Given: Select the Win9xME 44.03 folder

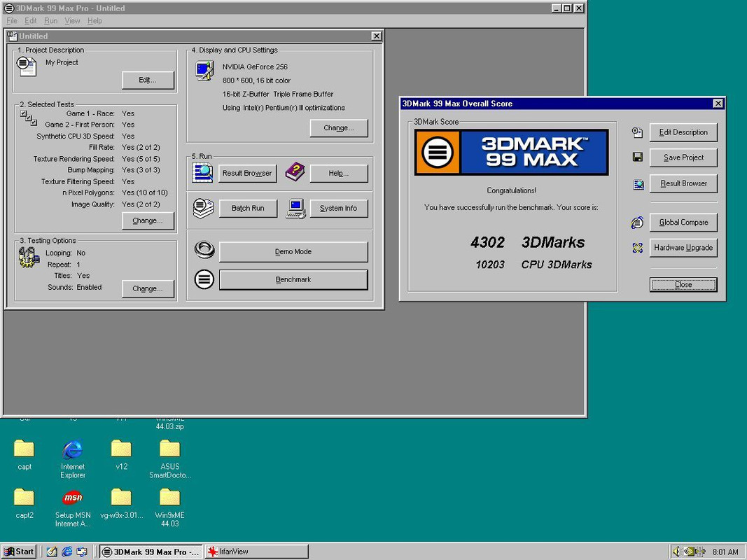Looking at the screenshot, I should coord(169,507).
